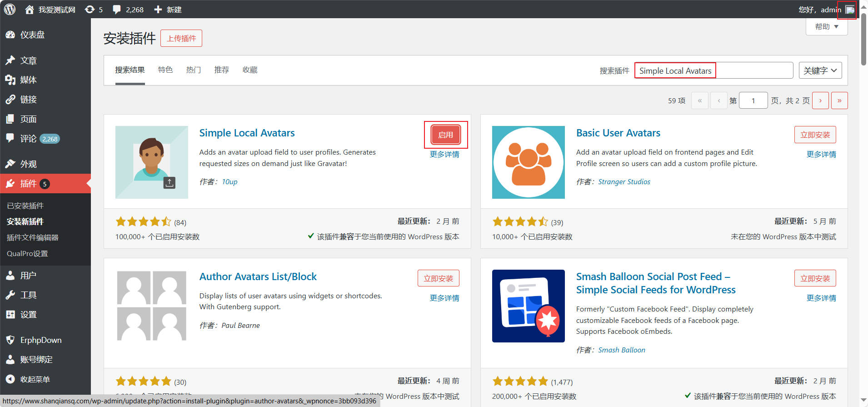Open ErphpDown shield icon

(10, 340)
